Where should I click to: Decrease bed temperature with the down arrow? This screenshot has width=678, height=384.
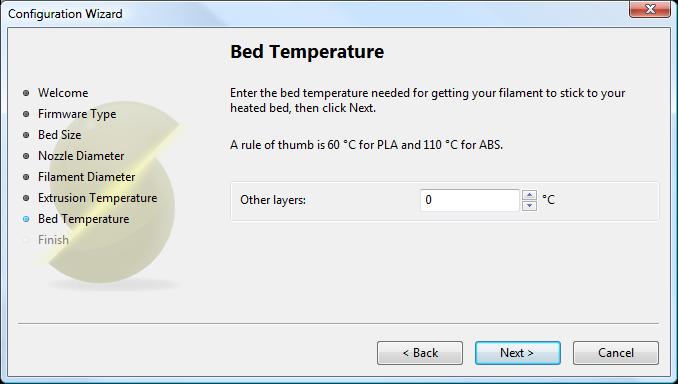[529, 205]
